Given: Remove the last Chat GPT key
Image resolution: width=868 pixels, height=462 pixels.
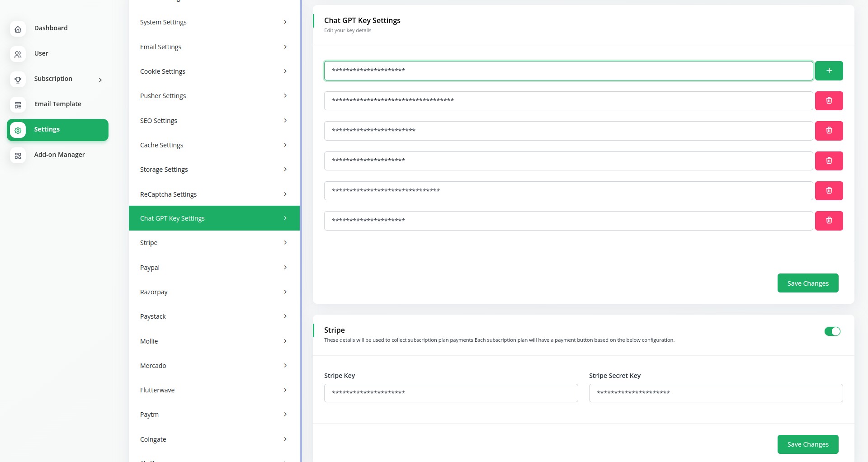Looking at the screenshot, I should (x=829, y=221).
